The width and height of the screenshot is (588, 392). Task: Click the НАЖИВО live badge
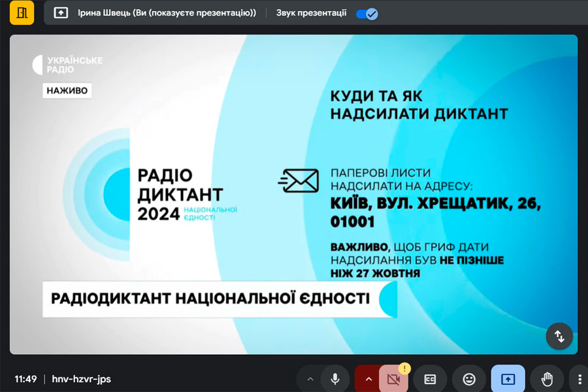pos(68,91)
